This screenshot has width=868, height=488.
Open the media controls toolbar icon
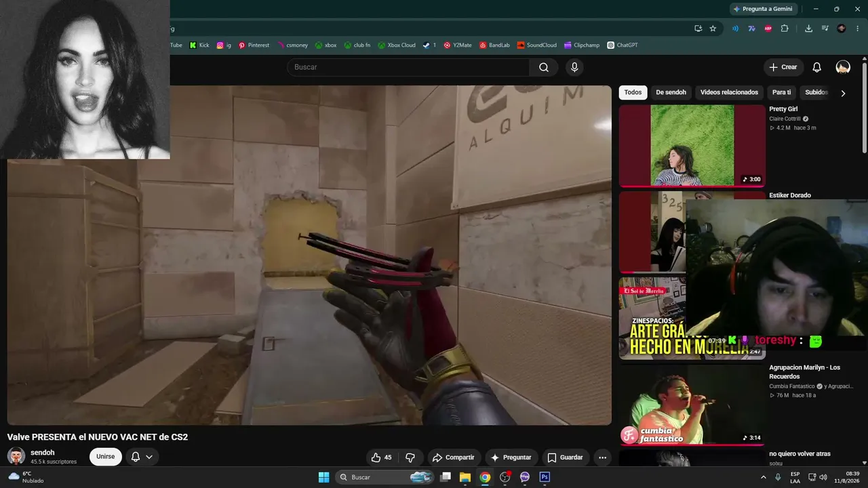pos(825,28)
